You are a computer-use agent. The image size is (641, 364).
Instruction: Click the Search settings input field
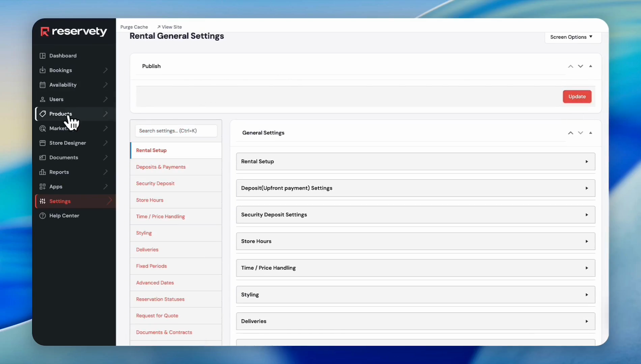176,131
